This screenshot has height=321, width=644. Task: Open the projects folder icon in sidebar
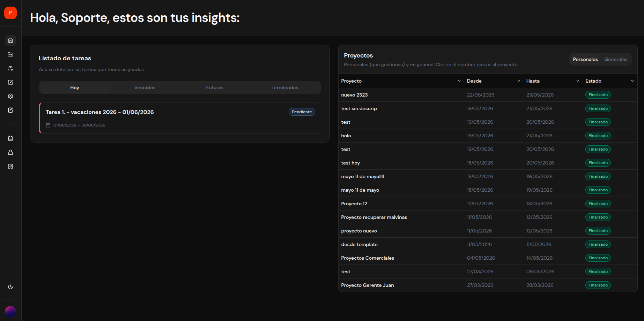tap(10, 54)
